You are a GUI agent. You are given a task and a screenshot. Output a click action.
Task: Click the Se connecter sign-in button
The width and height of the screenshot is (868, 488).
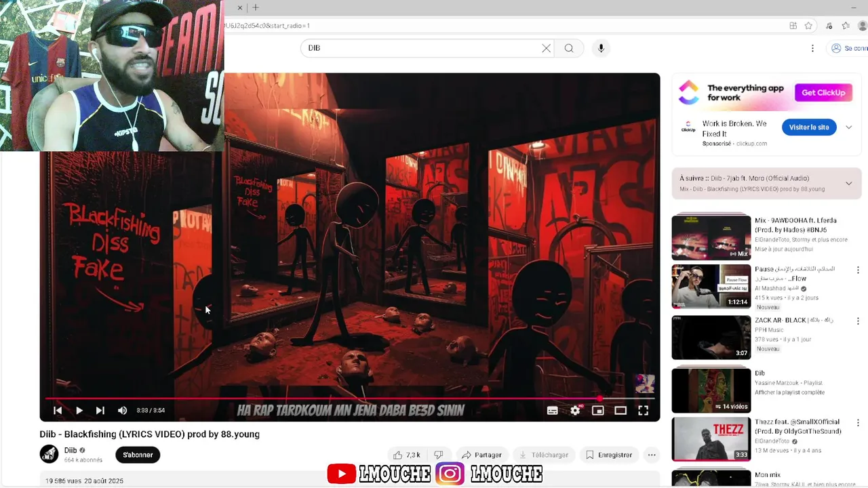pyautogui.click(x=848, y=48)
